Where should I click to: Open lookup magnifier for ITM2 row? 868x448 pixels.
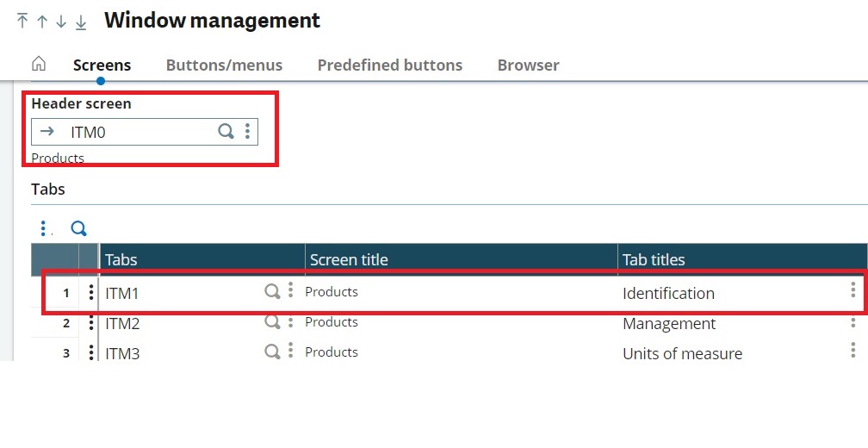[x=272, y=322]
